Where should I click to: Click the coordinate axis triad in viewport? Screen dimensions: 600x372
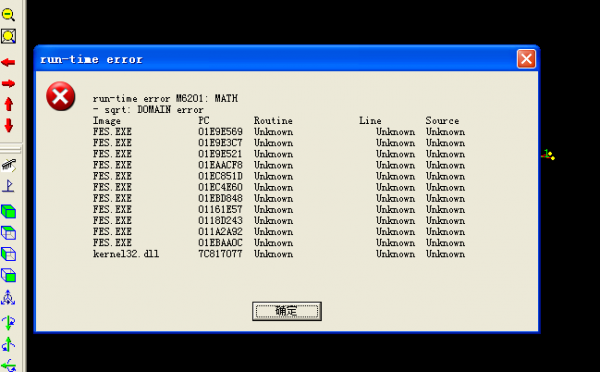pos(548,155)
